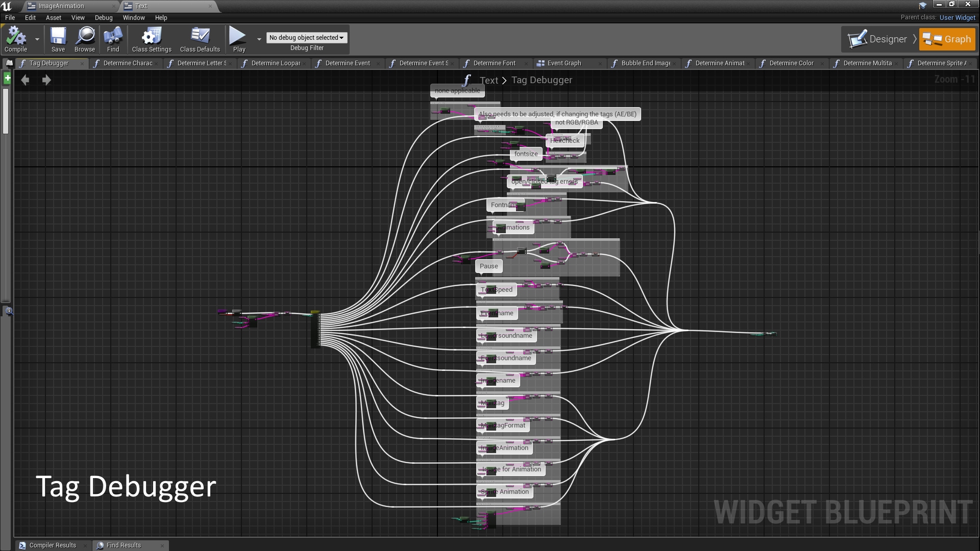
Task: Toggle the Fontsize node visibility
Action: pos(526,154)
